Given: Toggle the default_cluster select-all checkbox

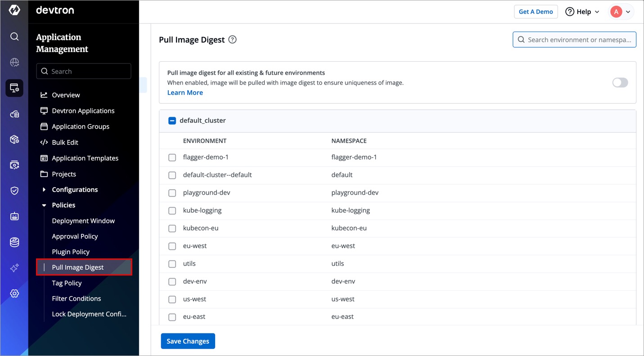Looking at the screenshot, I should (172, 120).
